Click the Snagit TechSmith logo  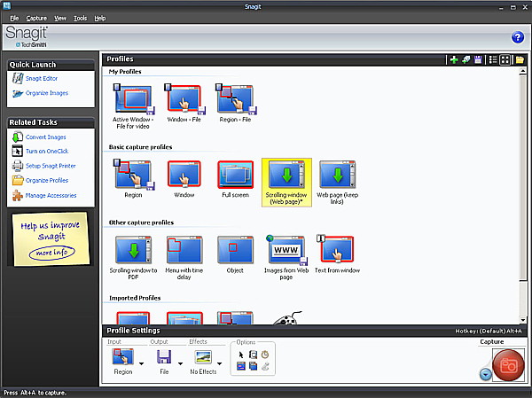coord(27,36)
